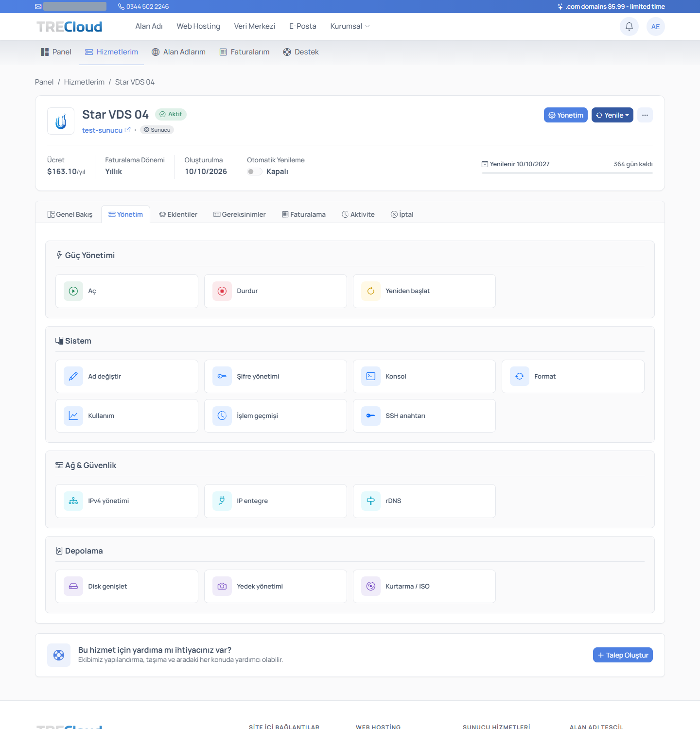
Task: Click the Yeniden başlat restart icon
Action: click(x=371, y=291)
